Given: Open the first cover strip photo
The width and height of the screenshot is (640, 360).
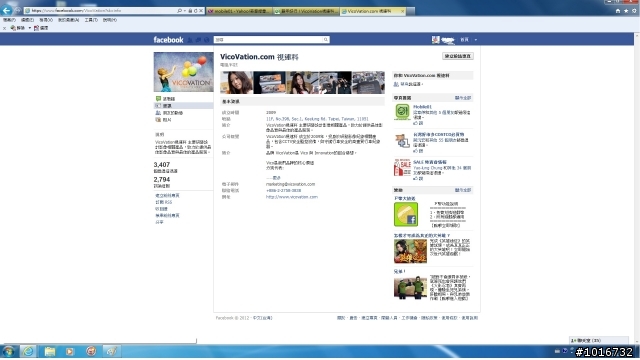Looking at the screenshot, I should coord(236,82).
